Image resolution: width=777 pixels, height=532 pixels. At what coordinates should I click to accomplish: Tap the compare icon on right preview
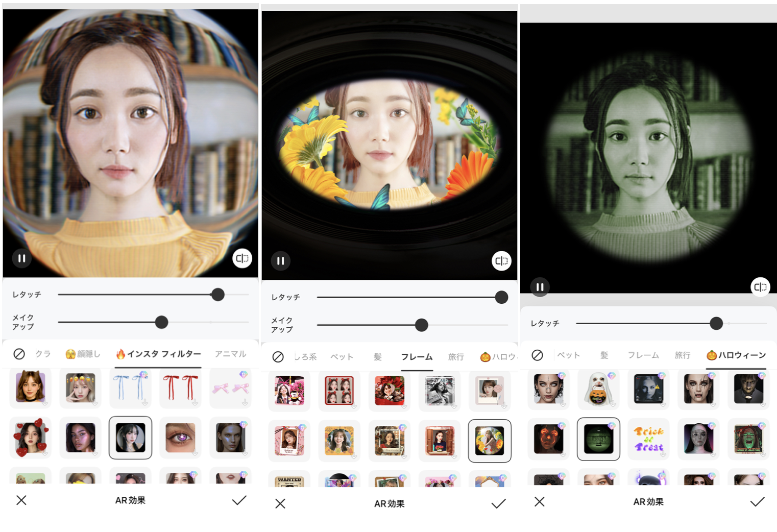(x=760, y=287)
